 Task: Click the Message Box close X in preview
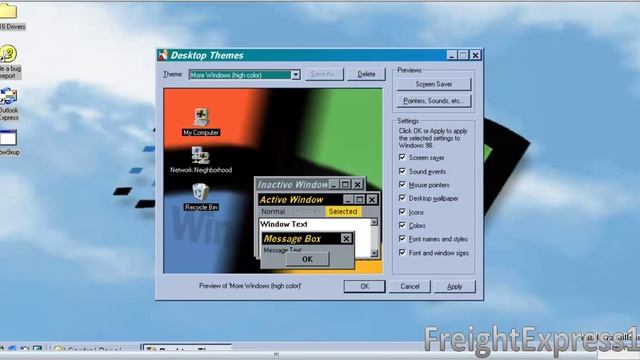[346, 238]
